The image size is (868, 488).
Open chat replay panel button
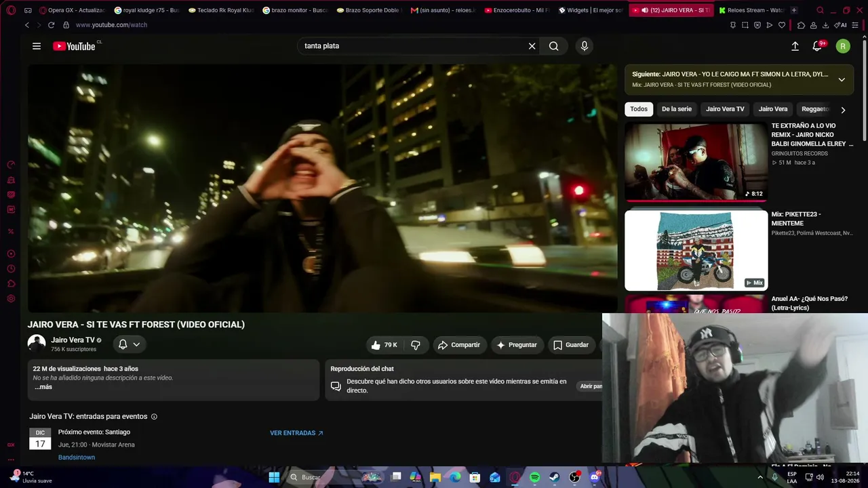pos(591,386)
